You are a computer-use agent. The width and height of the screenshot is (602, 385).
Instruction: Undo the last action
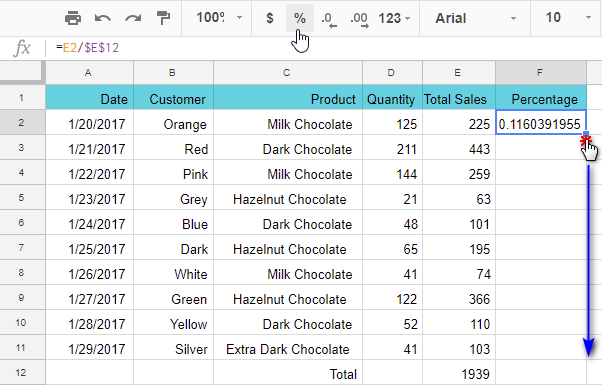(103, 18)
